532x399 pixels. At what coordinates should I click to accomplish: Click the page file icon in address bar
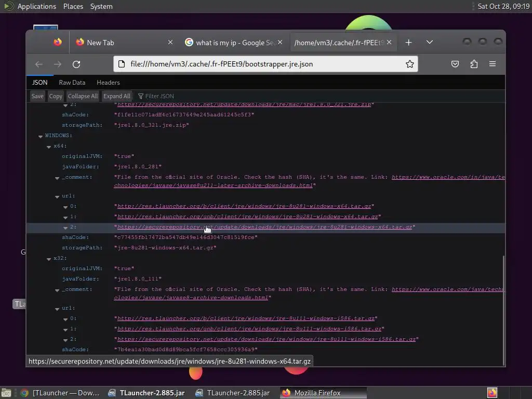pyautogui.click(x=121, y=64)
